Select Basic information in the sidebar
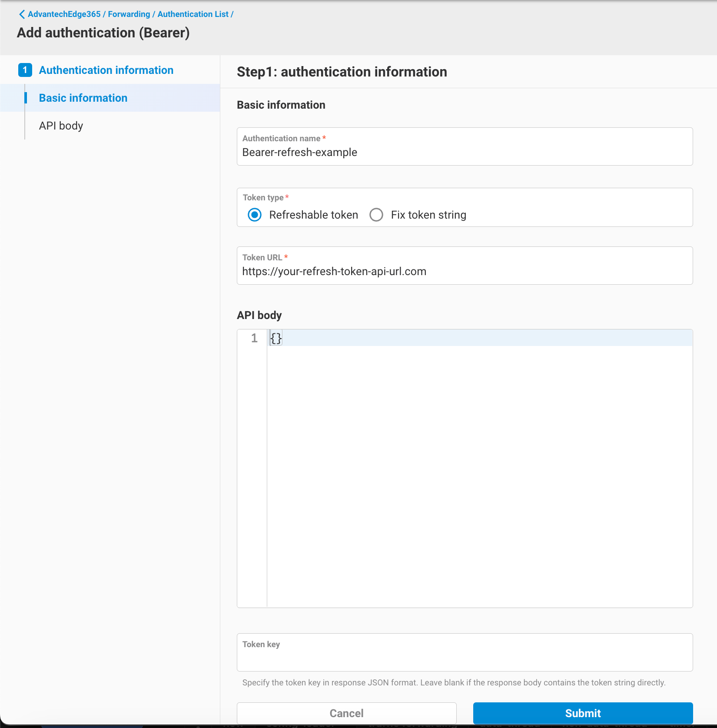 83,98
